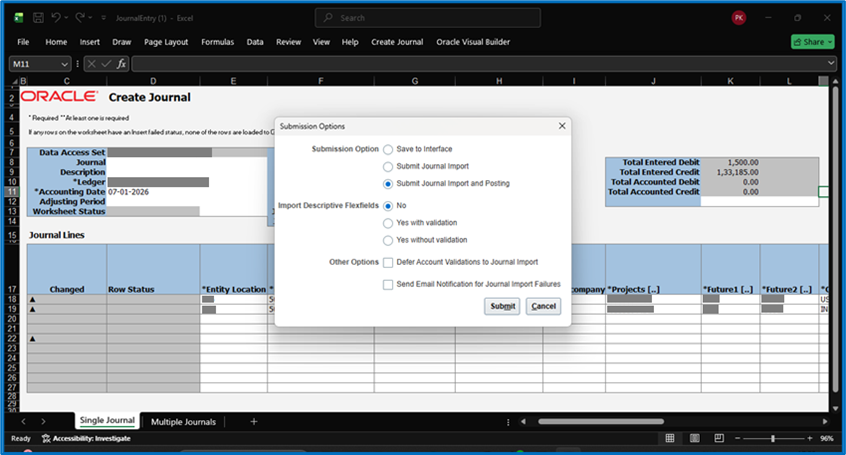
Task: Select Yes with validation option
Action: (388, 223)
